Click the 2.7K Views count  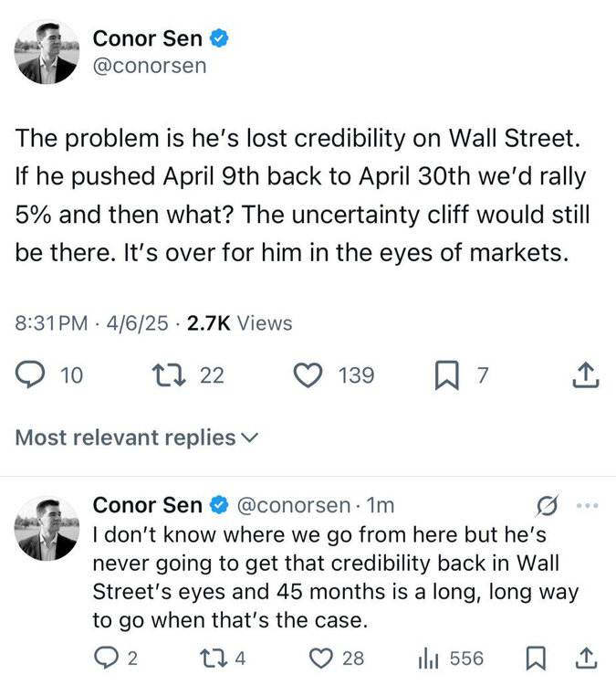(x=240, y=322)
